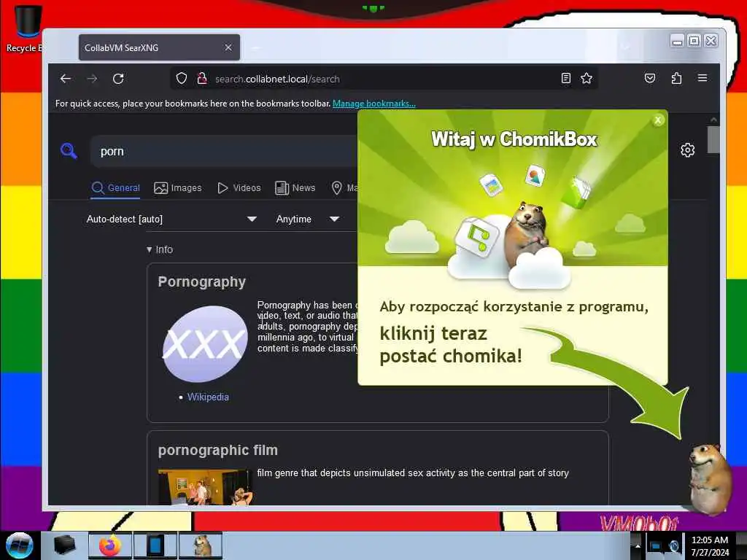Select the CollabVM SearXNG browser tab
The width and height of the screenshot is (747, 560).
point(159,47)
